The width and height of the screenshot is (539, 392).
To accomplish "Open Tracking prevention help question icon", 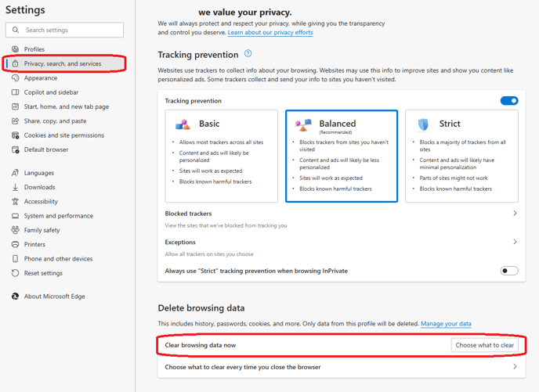I will (x=248, y=53).
